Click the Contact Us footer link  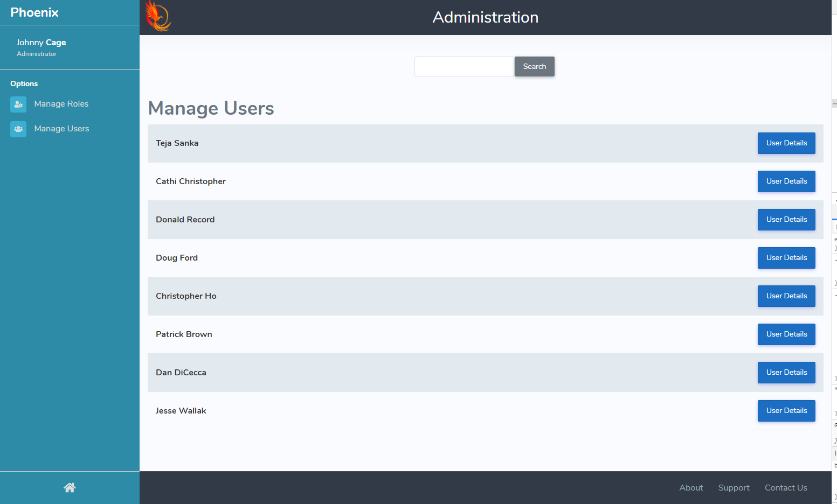point(785,488)
